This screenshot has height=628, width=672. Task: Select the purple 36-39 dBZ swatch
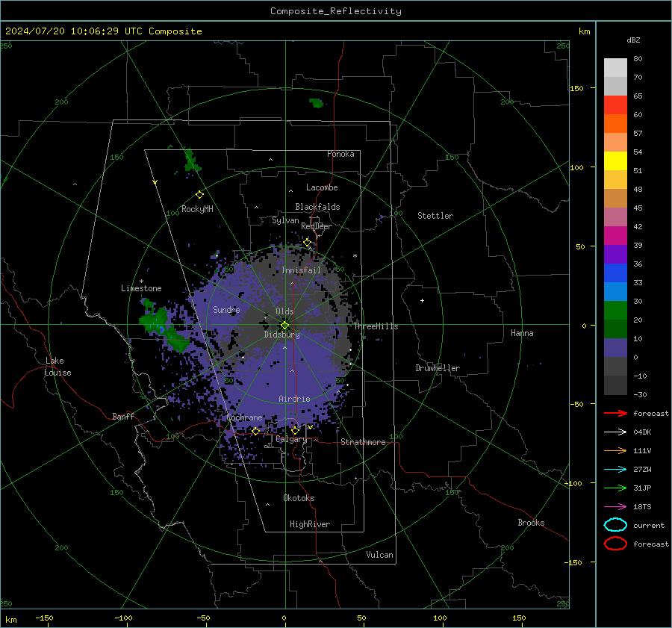[615, 254]
